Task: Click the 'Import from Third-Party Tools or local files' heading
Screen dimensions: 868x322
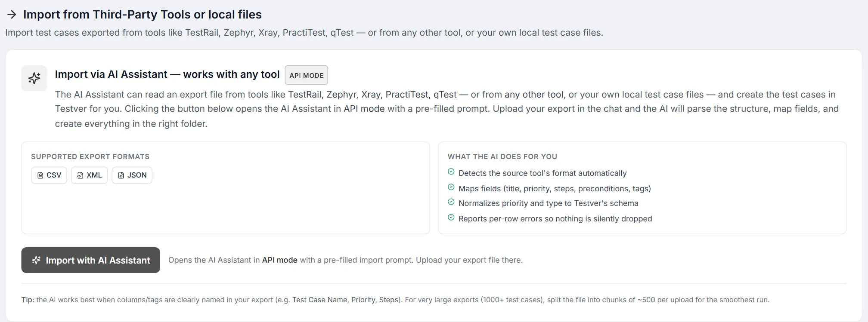Action: (x=143, y=15)
